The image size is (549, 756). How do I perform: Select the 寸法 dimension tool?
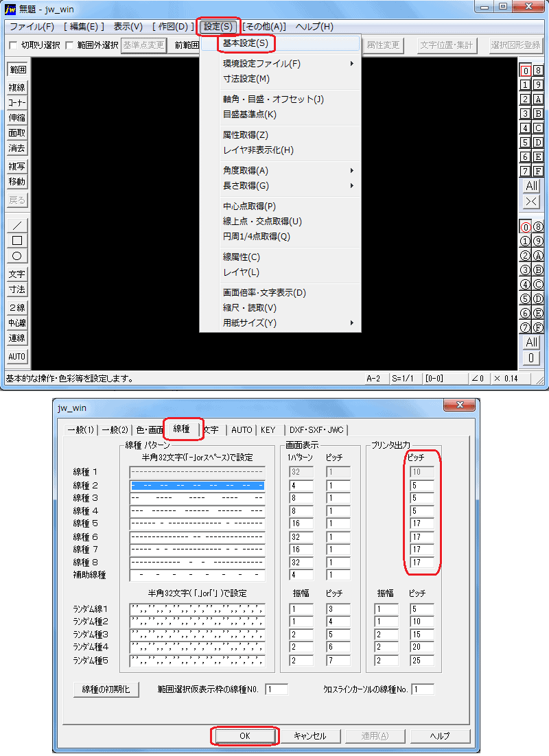click(x=16, y=290)
